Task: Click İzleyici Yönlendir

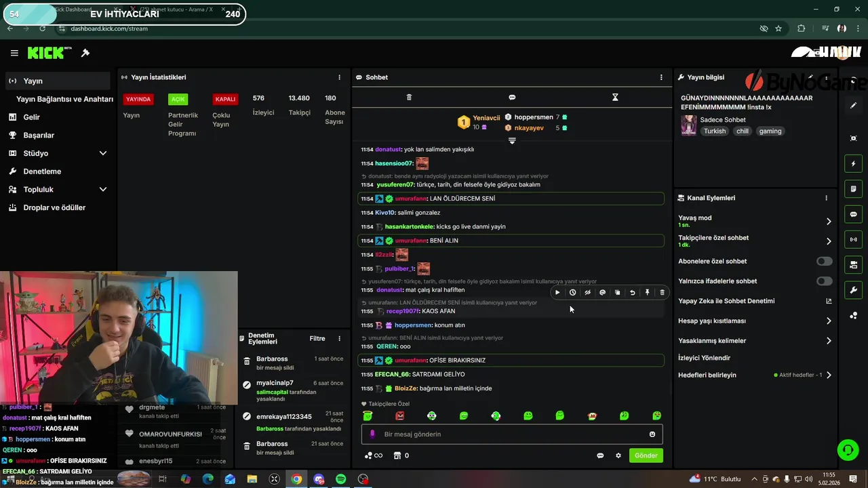Action: (x=704, y=358)
